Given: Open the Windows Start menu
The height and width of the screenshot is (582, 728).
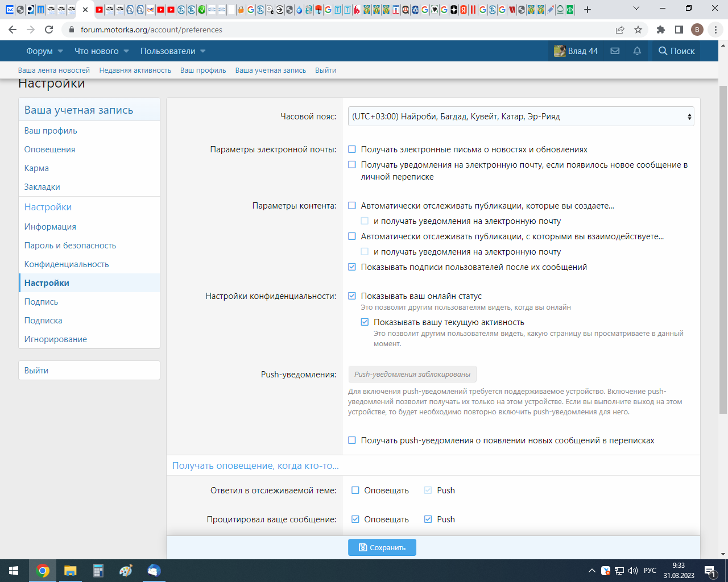Looking at the screenshot, I should pos(14,571).
